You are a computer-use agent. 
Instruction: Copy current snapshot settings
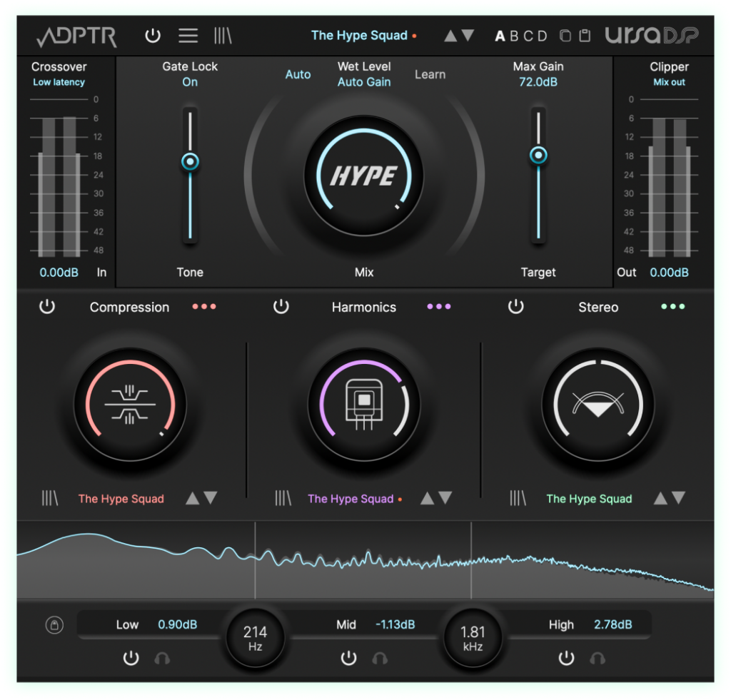[565, 36]
